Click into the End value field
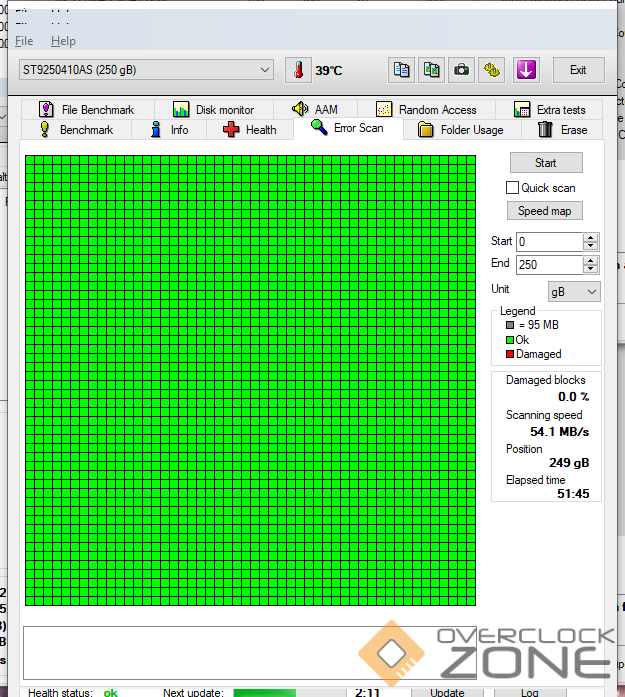The image size is (625, 697). pos(548,265)
